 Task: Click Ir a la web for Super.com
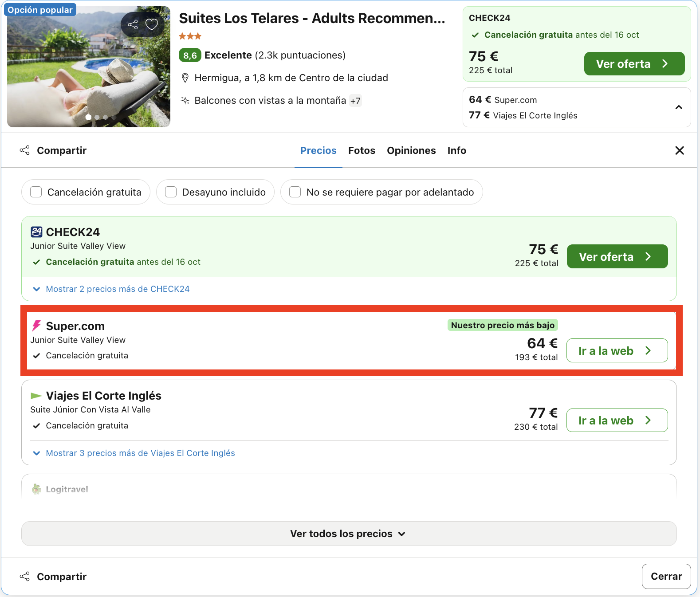tap(617, 350)
